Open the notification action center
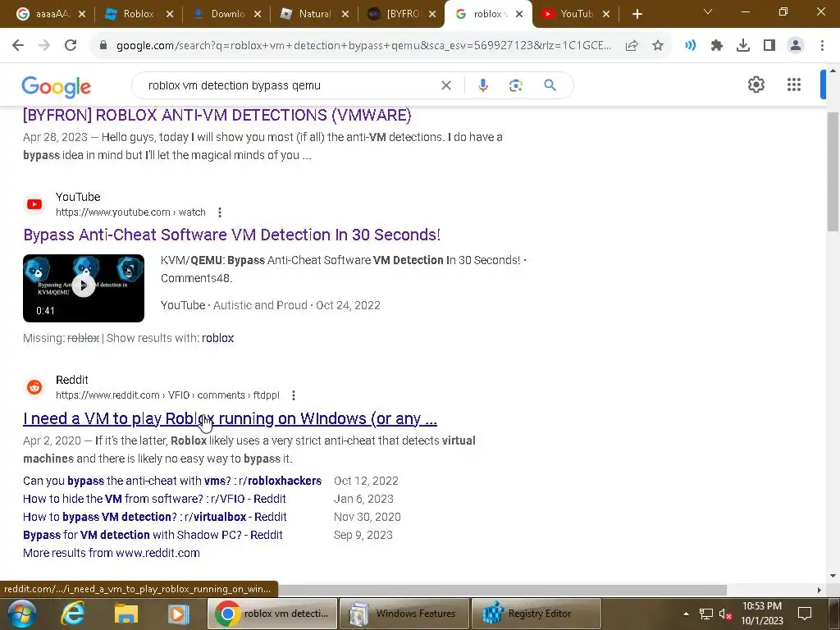This screenshot has height=630, width=840. click(804, 614)
